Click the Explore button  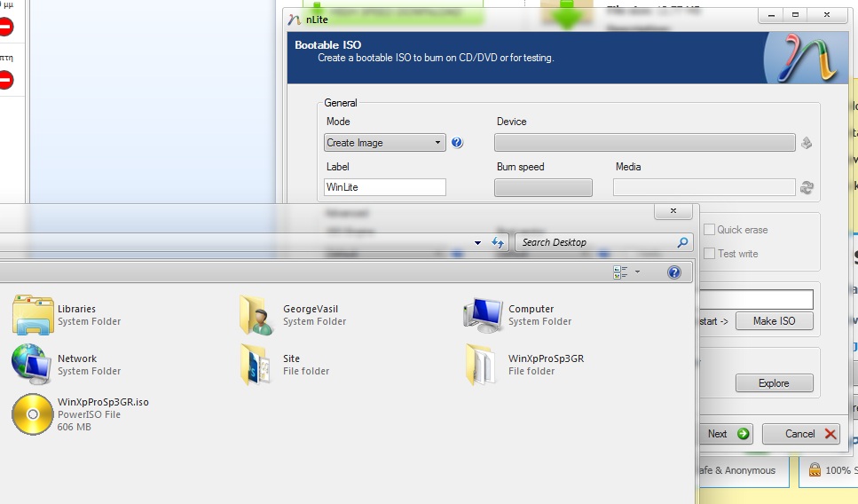pos(775,383)
